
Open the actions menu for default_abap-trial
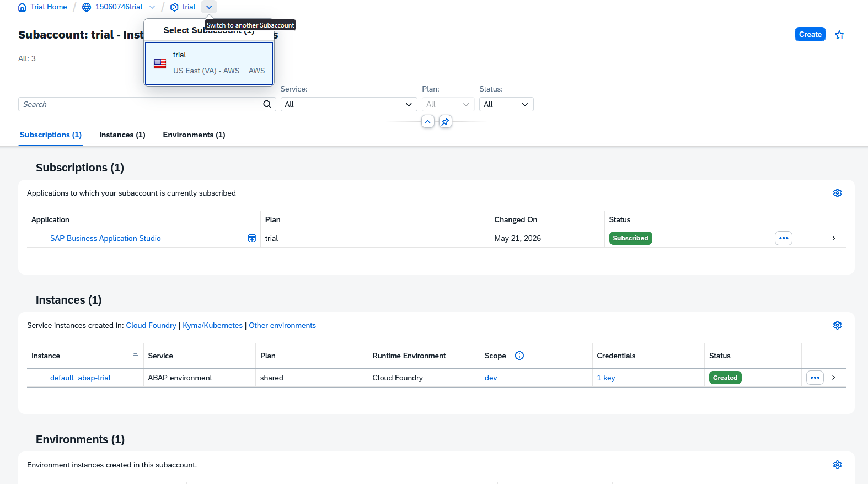click(x=815, y=378)
